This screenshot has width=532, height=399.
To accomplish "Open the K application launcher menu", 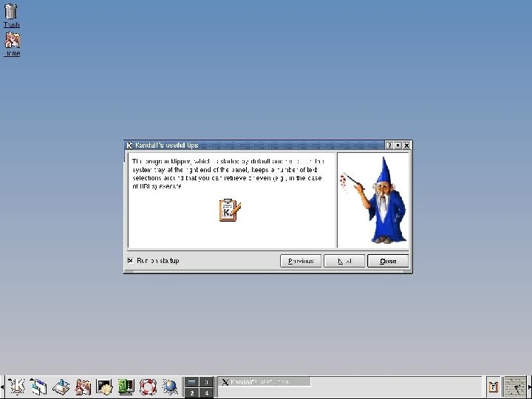I will point(16,386).
